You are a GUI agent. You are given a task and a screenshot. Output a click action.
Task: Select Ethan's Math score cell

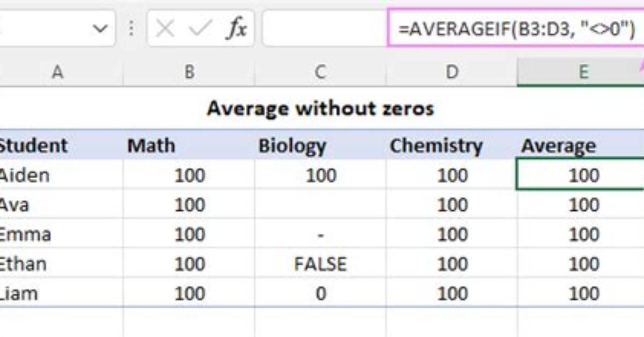pos(189,263)
